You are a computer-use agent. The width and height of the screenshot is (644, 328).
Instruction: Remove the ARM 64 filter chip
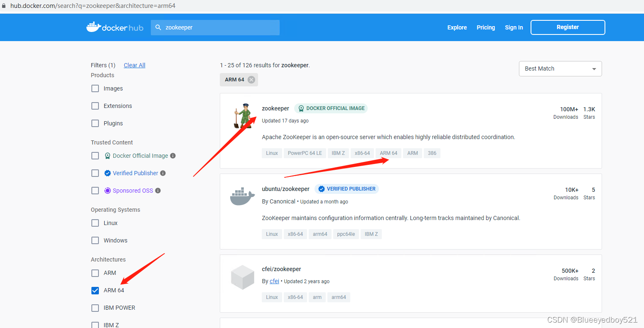[x=251, y=80]
